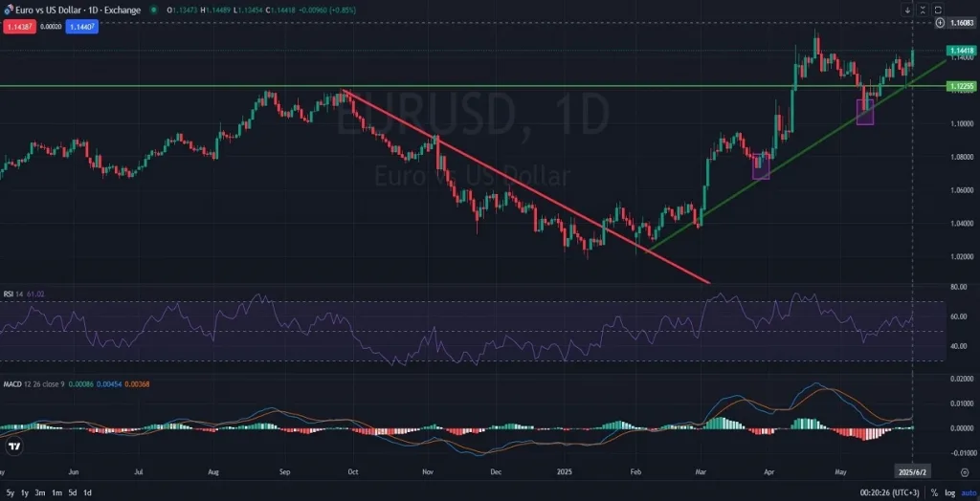Viewport: 980px width, 501px height.
Task: Click the RSI value 61.02
Action: [35, 294]
